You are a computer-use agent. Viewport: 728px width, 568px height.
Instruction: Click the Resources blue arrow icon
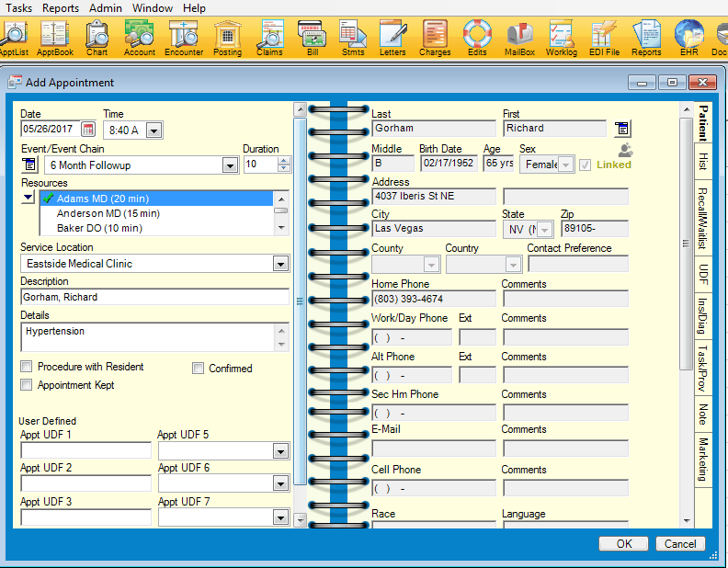pyautogui.click(x=28, y=198)
